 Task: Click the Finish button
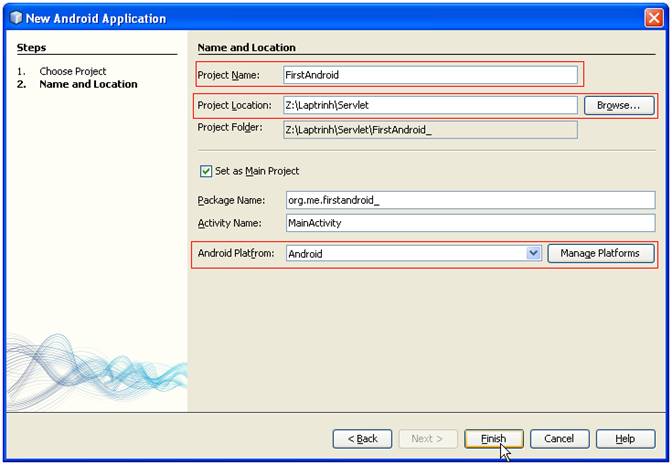coord(494,439)
